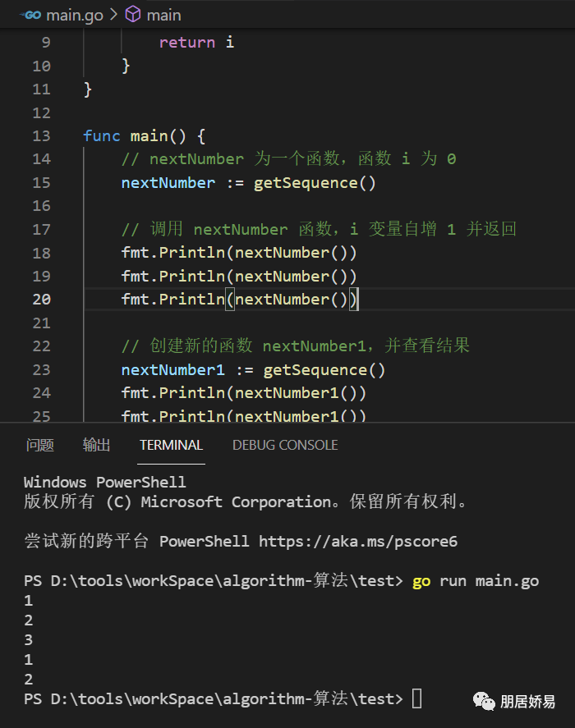
Task: Click the 'go run main.go' command in terminal
Action: (476, 581)
